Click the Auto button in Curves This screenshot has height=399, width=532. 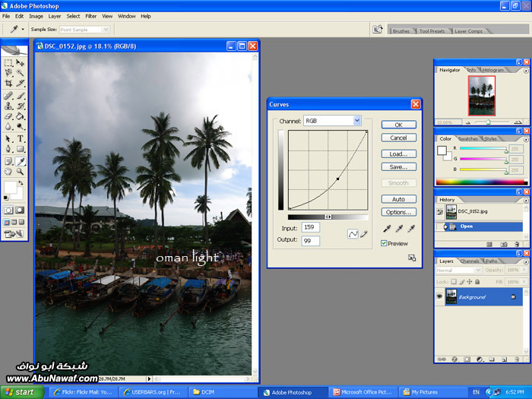point(398,199)
